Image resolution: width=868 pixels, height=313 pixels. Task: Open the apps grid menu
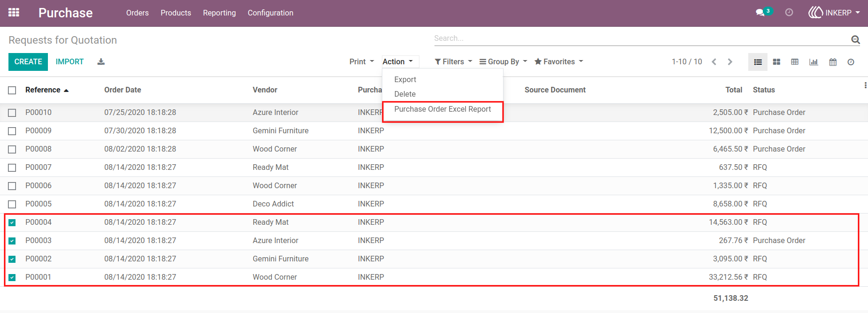(x=14, y=13)
